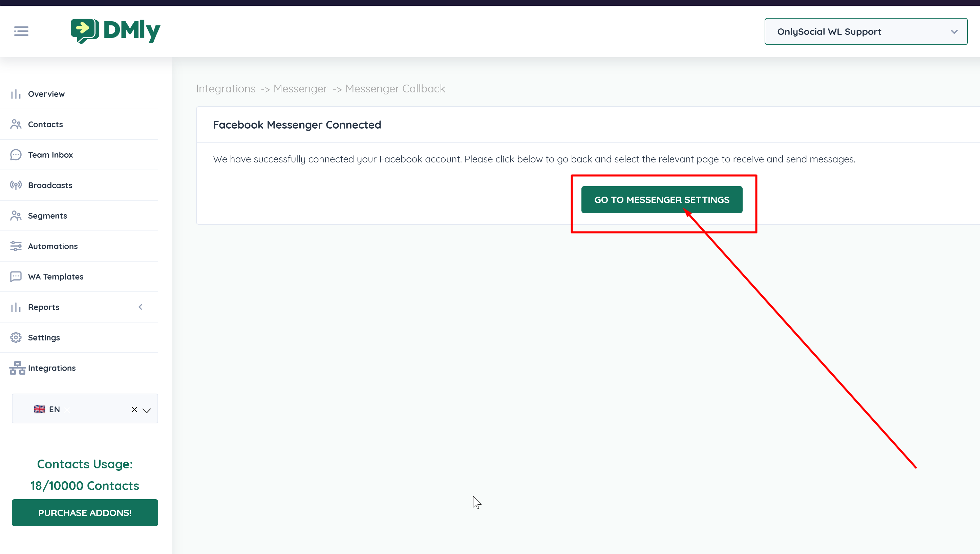Click the Automations sliders icon

(16, 246)
